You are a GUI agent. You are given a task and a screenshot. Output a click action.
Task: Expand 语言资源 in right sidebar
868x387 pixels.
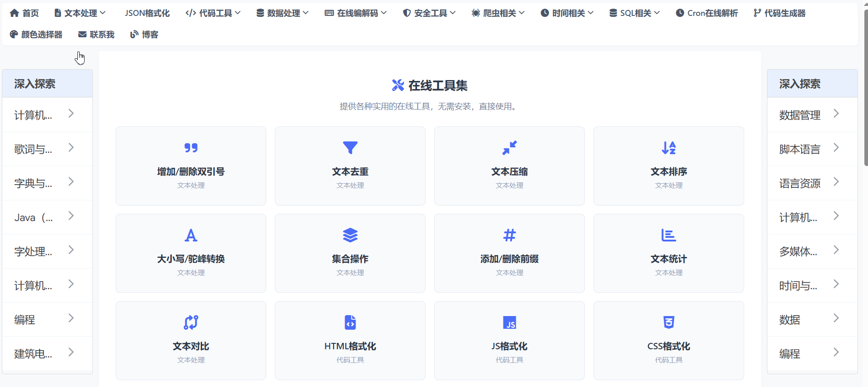(812, 183)
